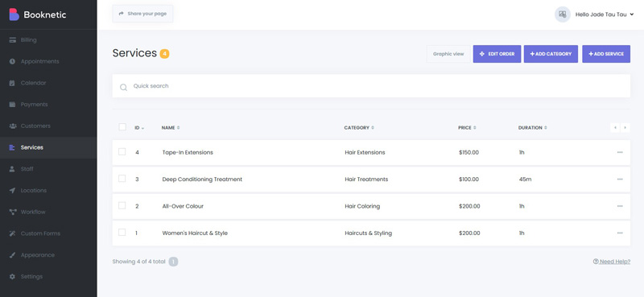Screen dimensions: 644x297
Task: Open the Need Help? link
Action: pos(612,262)
